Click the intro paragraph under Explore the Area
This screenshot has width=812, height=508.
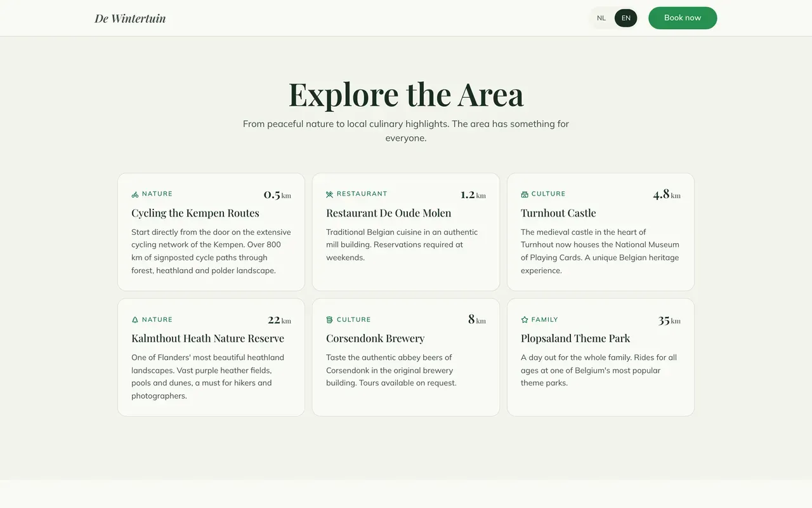(x=406, y=131)
